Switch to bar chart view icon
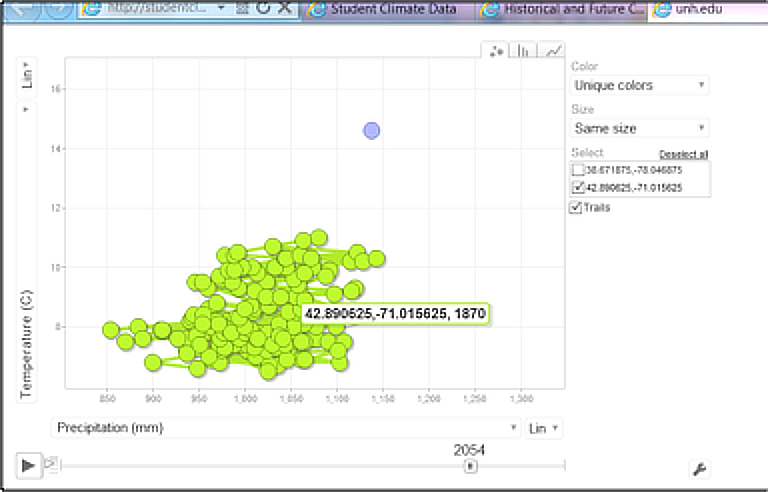This screenshot has width=768, height=492. (524, 51)
